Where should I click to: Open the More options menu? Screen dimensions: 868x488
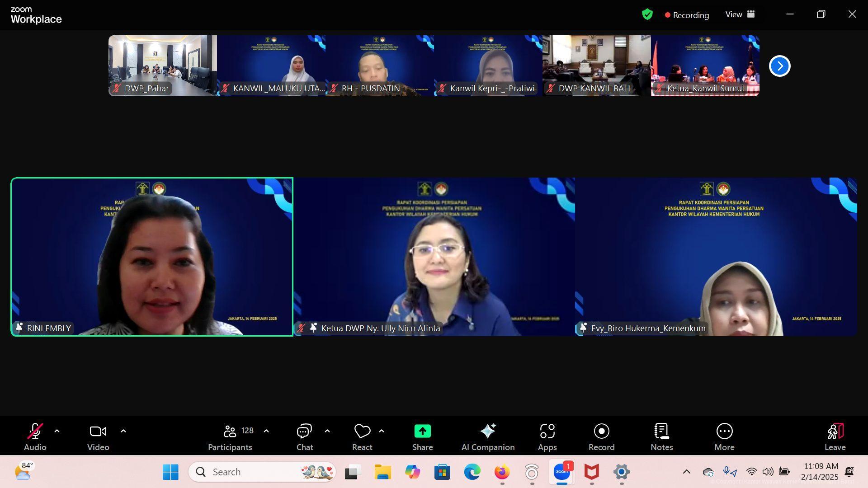coord(724,436)
